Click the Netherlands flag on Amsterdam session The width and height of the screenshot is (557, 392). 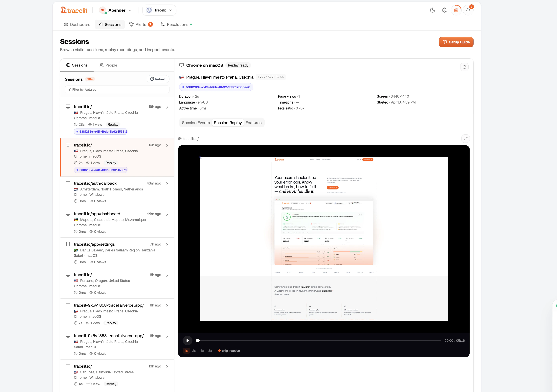tap(76, 189)
